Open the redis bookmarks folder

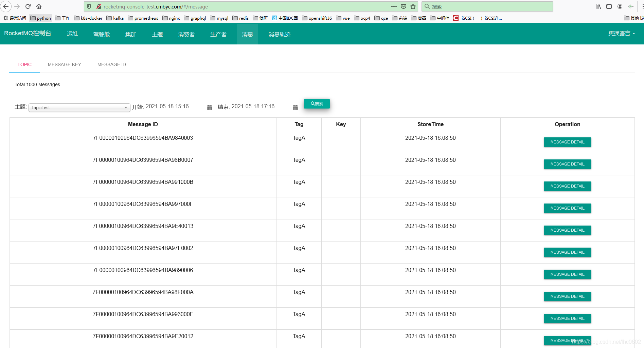(241, 18)
